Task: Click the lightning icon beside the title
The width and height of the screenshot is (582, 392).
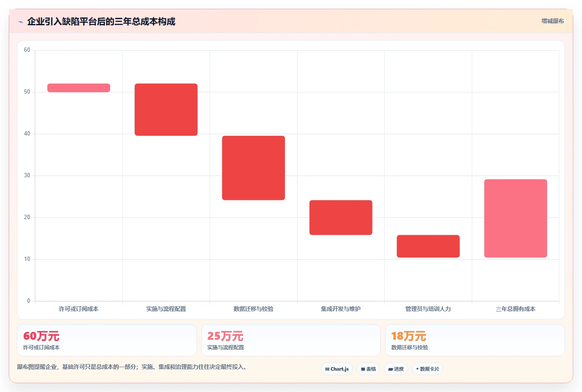Action: (20, 22)
